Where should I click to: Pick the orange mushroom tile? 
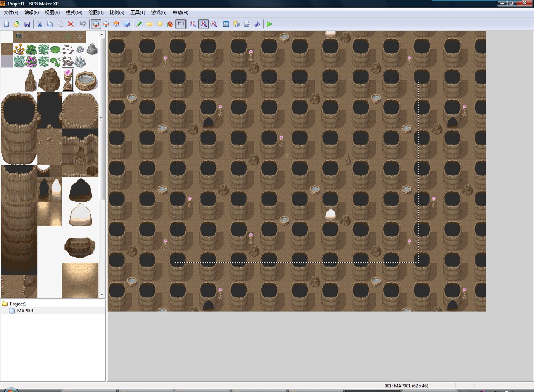pyautogui.click(x=19, y=49)
